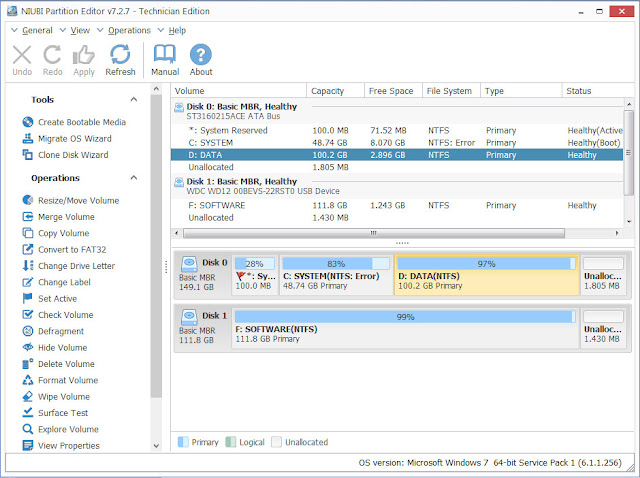Image resolution: width=640 pixels, height=478 pixels.
Task: Select C: SYSTEM 83% partition block
Action: pyautogui.click(x=336, y=274)
